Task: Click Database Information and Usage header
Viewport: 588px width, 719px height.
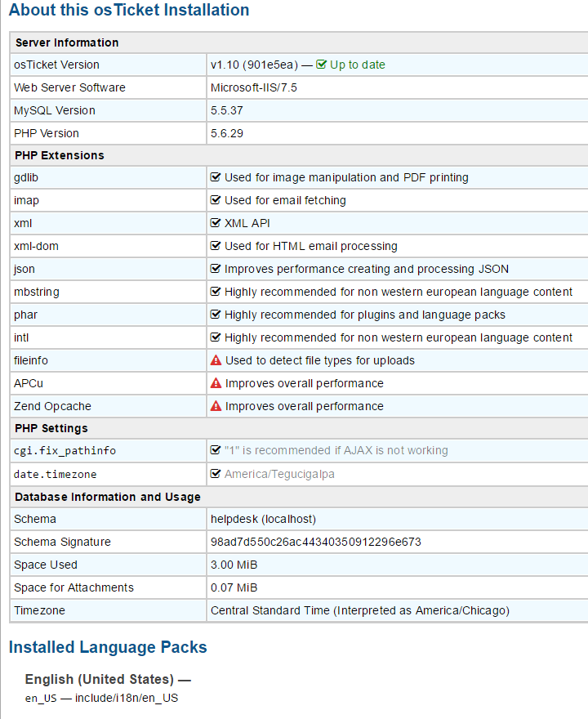Action: [108, 497]
